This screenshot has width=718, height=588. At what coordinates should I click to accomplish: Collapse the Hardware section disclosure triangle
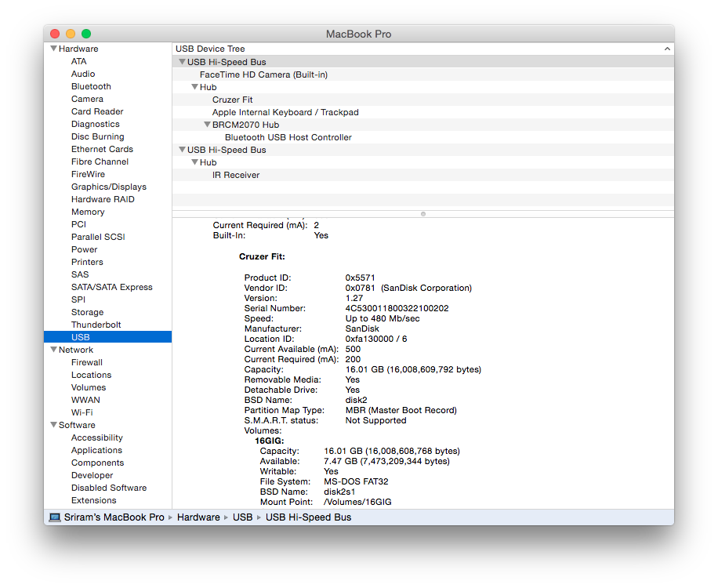click(x=53, y=49)
